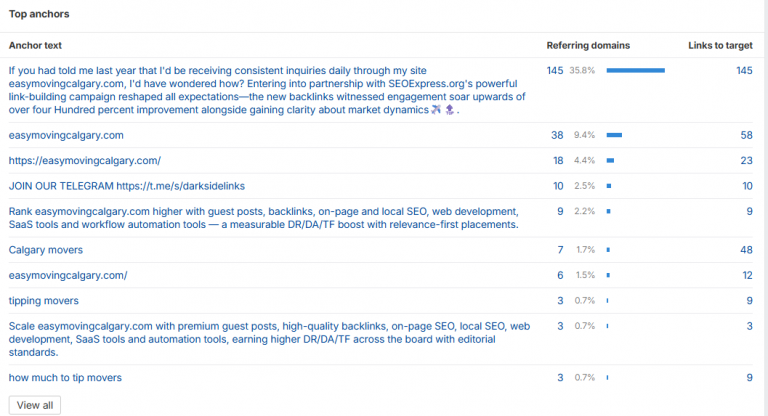Open the Rank easymovingcalgary.com higher anchor text
The width and height of the screenshot is (768, 416).
[264, 218]
